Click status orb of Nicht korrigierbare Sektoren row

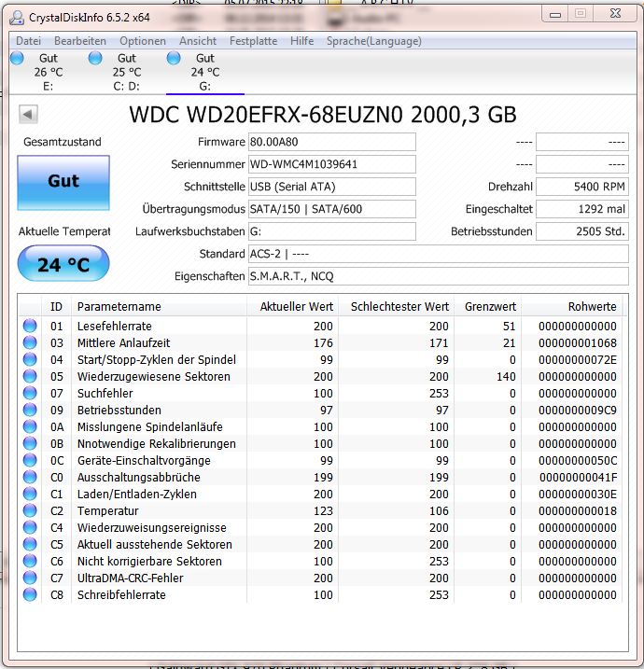(30, 561)
